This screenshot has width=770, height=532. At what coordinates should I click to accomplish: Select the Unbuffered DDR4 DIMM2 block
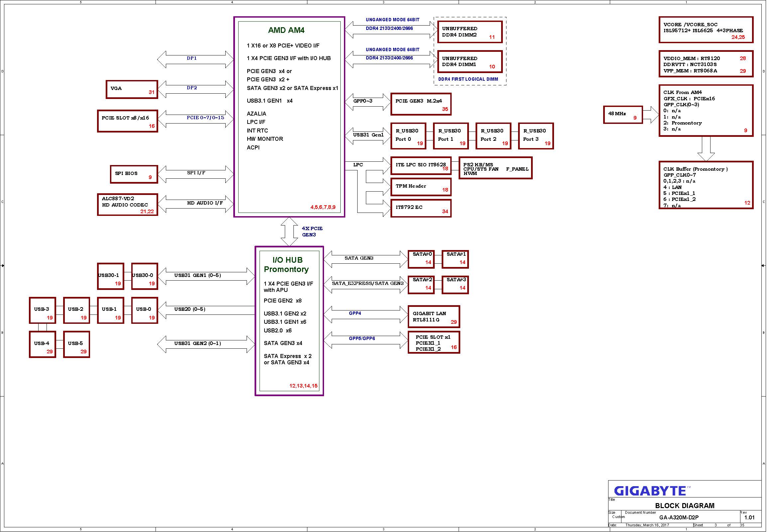(471, 32)
